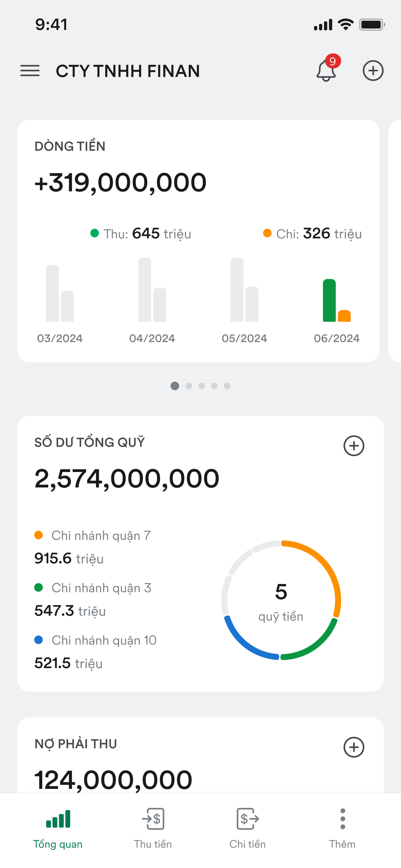Open Chi tiền tab icon

[248, 819]
